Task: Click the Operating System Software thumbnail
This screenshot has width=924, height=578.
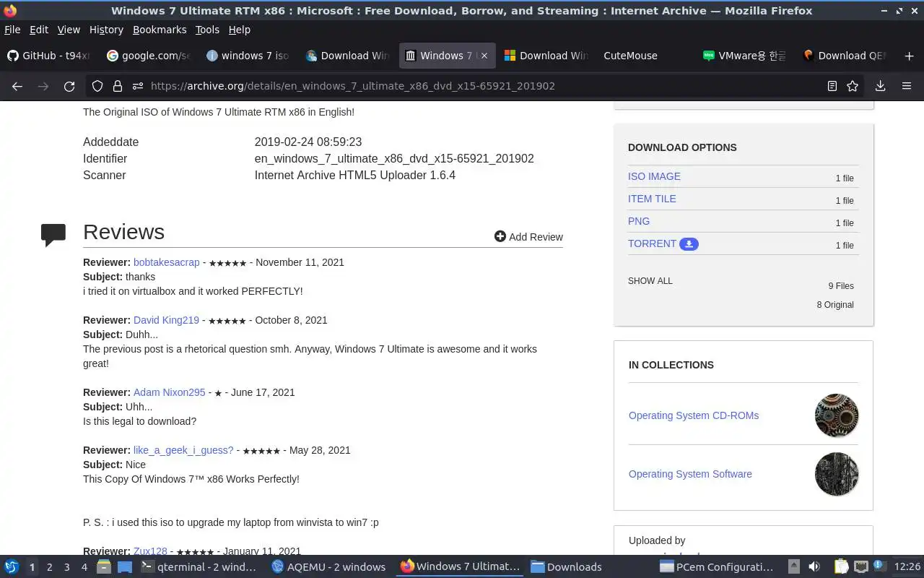Action: tap(837, 474)
